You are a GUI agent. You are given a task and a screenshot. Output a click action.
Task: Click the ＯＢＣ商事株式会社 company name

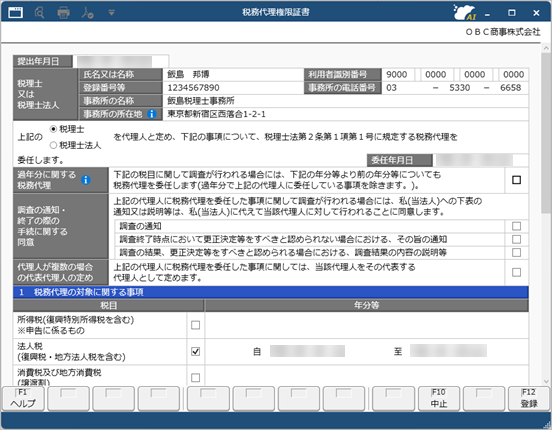502,32
